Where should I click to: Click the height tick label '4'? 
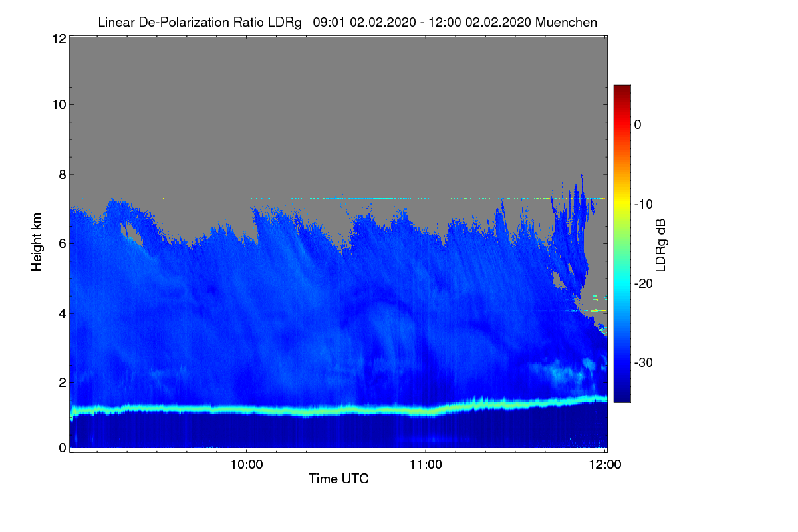click(x=61, y=313)
